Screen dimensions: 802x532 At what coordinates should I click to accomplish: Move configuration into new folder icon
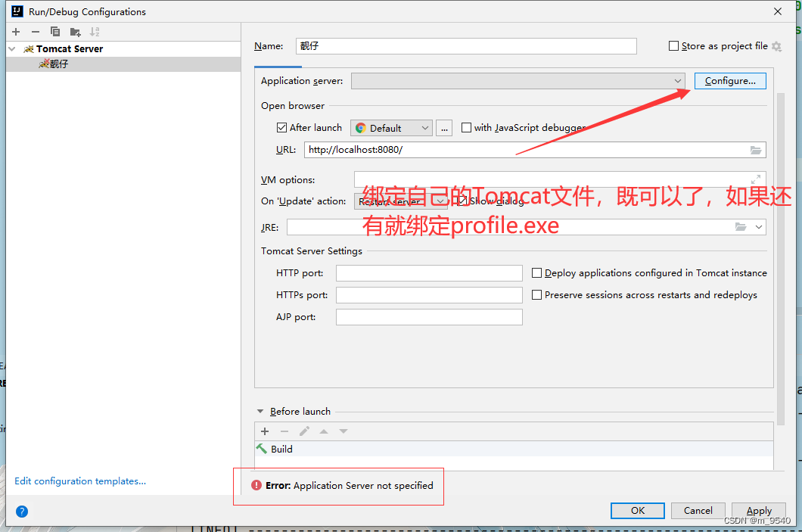tap(75, 33)
